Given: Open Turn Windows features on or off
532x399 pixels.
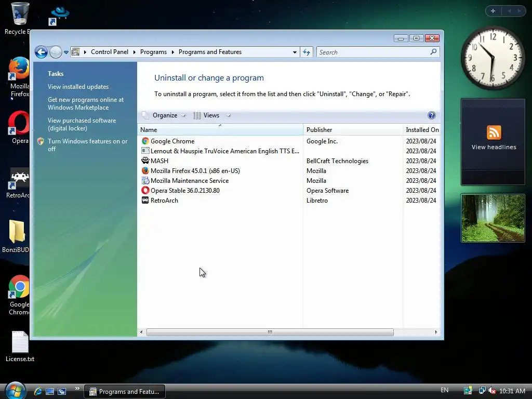Looking at the screenshot, I should point(87,145).
